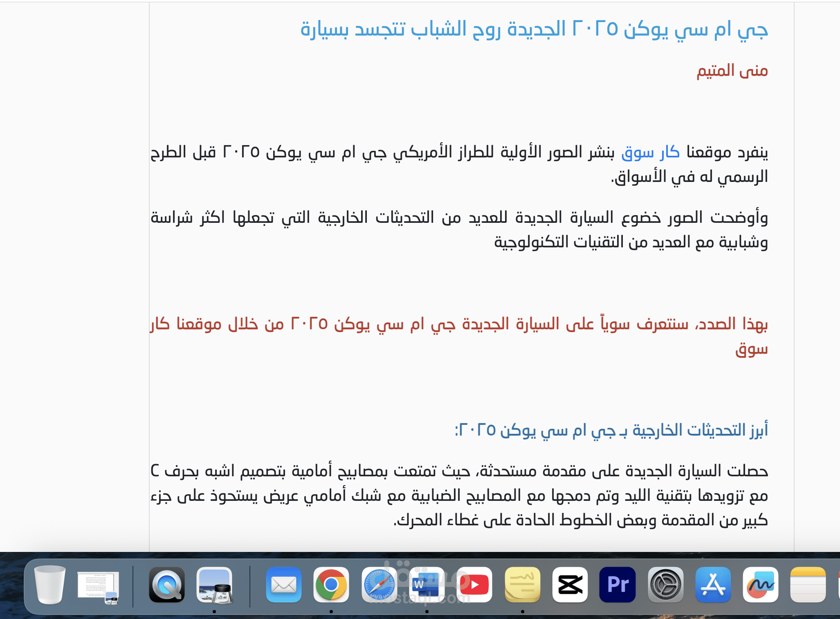
Task: Switch to Microsoft Word in the Dock
Action: [427, 585]
